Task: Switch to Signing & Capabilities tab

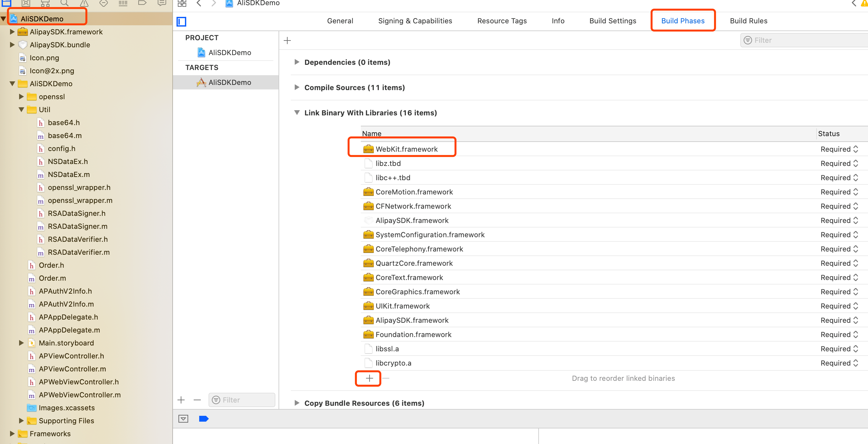Action: tap(415, 21)
